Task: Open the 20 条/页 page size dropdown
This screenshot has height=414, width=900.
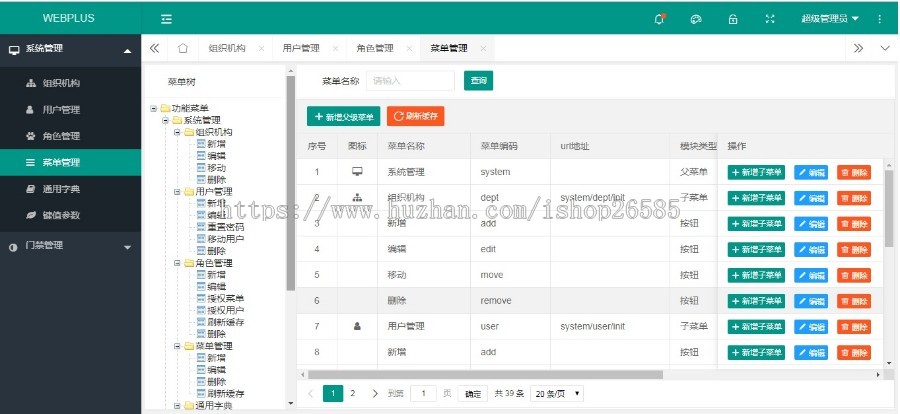Action: (557, 394)
